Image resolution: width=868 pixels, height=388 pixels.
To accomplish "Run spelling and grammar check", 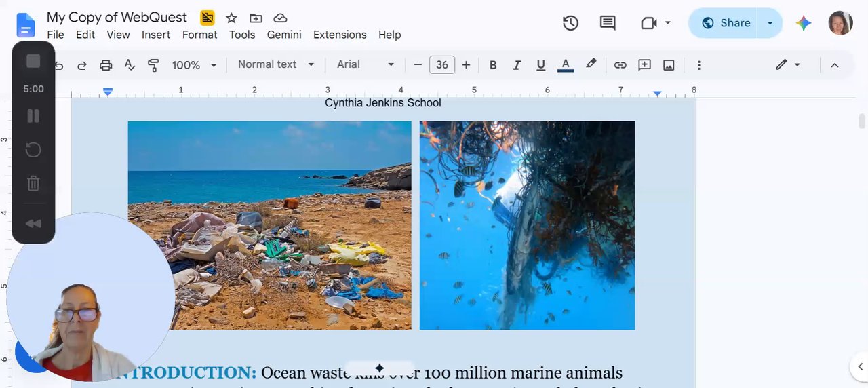I will point(130,65).
